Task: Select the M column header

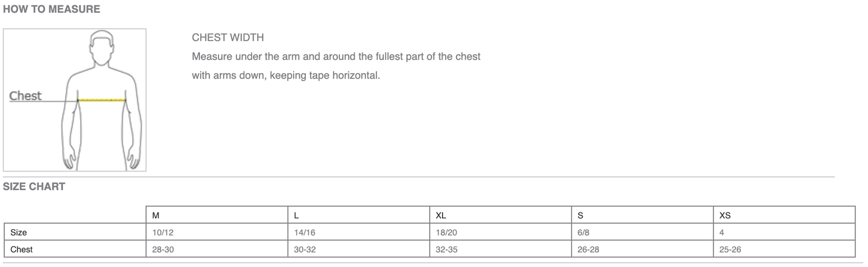Action: pos(156,215)
